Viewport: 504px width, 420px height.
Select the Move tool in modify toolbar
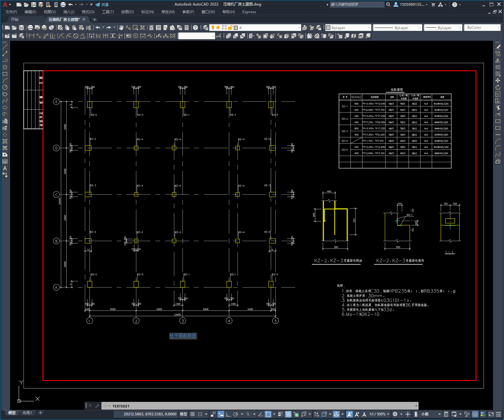tap(498, 81)
